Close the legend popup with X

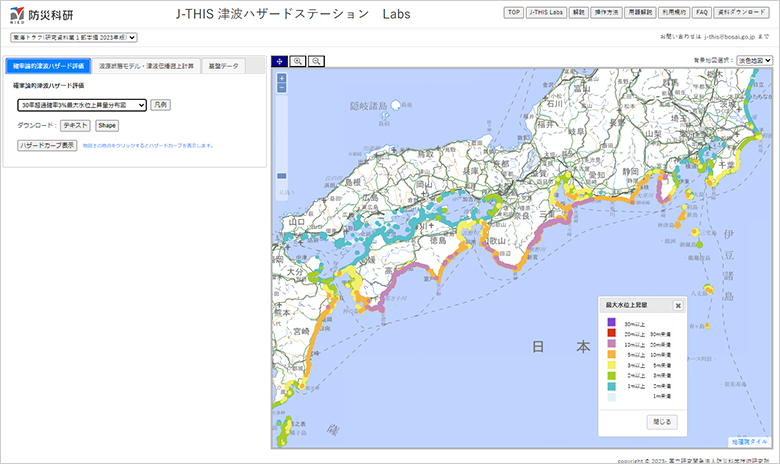click(x=677, y=306)
